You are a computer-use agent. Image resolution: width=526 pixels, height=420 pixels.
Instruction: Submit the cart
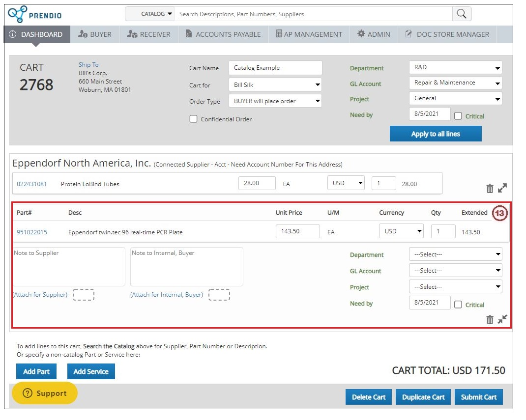[x=478, y=397]
